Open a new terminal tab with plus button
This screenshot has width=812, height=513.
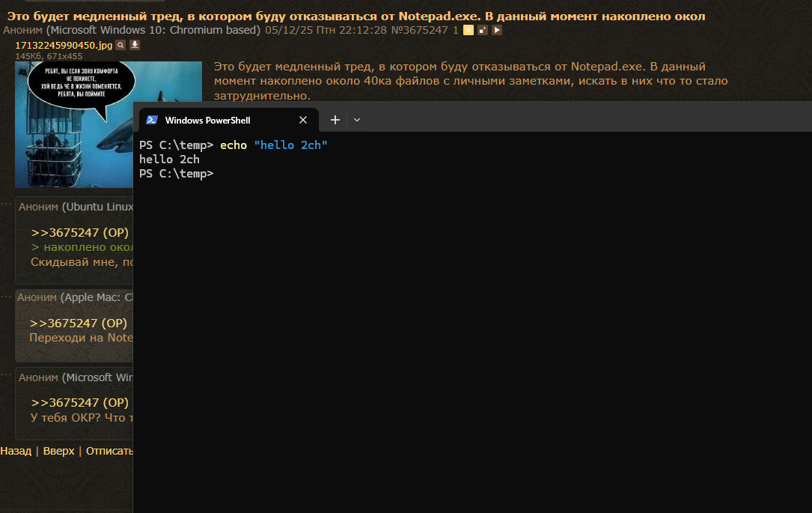tap(335, 120)
